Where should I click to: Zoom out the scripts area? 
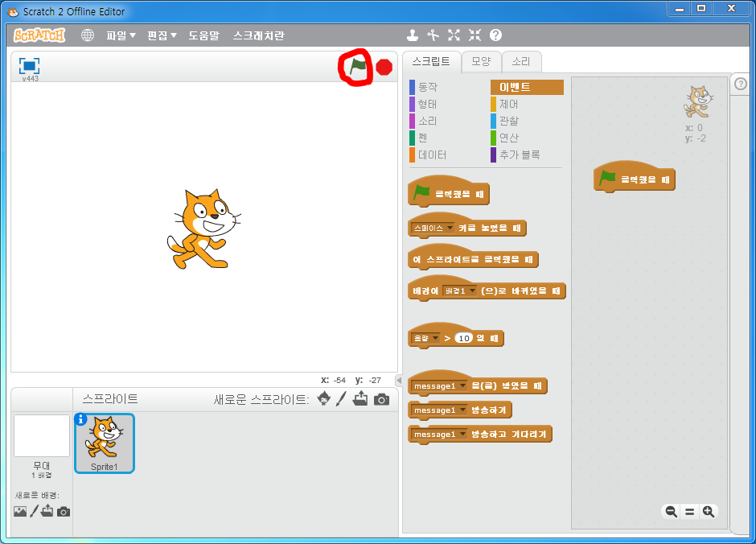coord(671,512)
